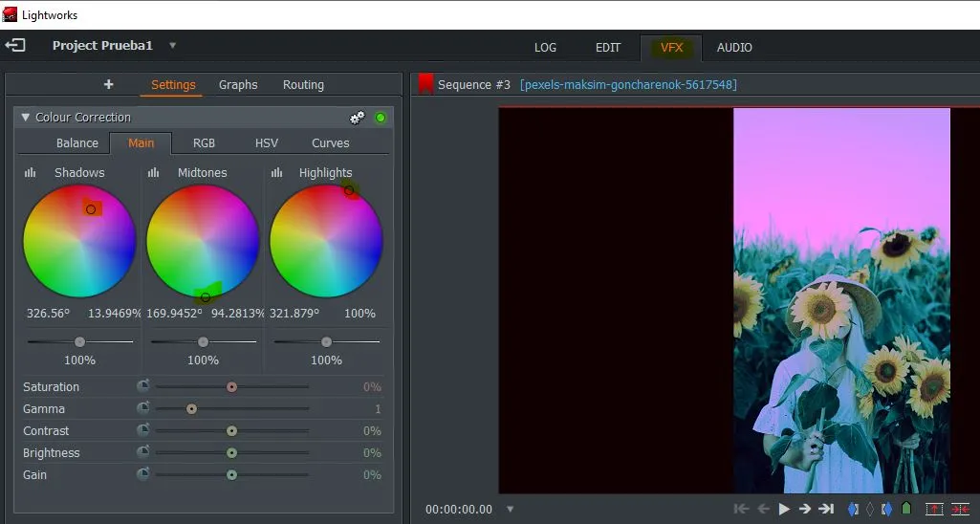Click the Midtones saturation value 94.2813%
Screen dimensions: 980x524
[237, 314]
